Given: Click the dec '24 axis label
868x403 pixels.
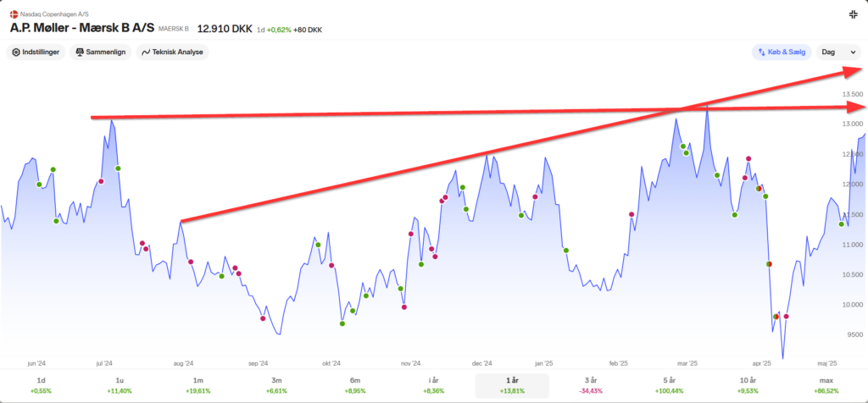Looking at the screenshot, I should [481, 363].
